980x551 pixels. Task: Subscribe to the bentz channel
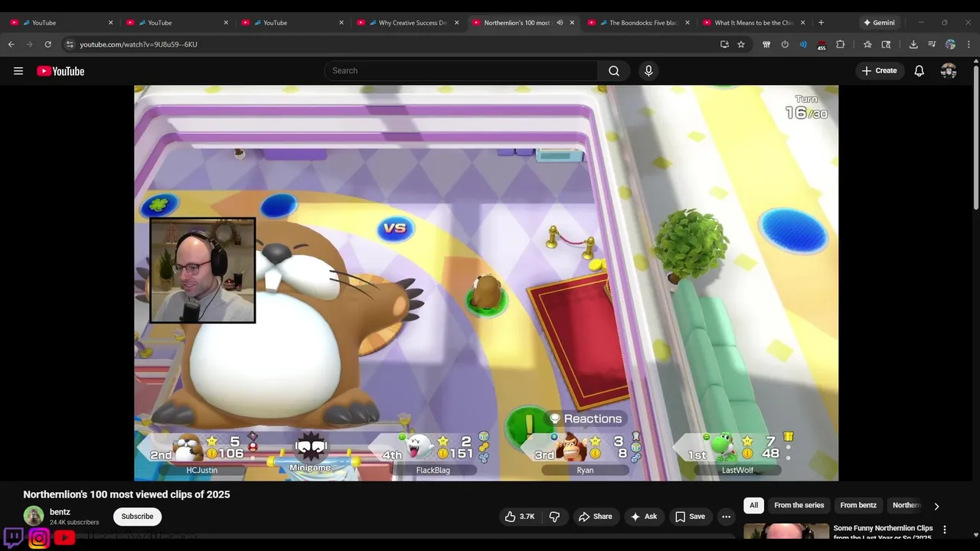[x=137, y=517]
